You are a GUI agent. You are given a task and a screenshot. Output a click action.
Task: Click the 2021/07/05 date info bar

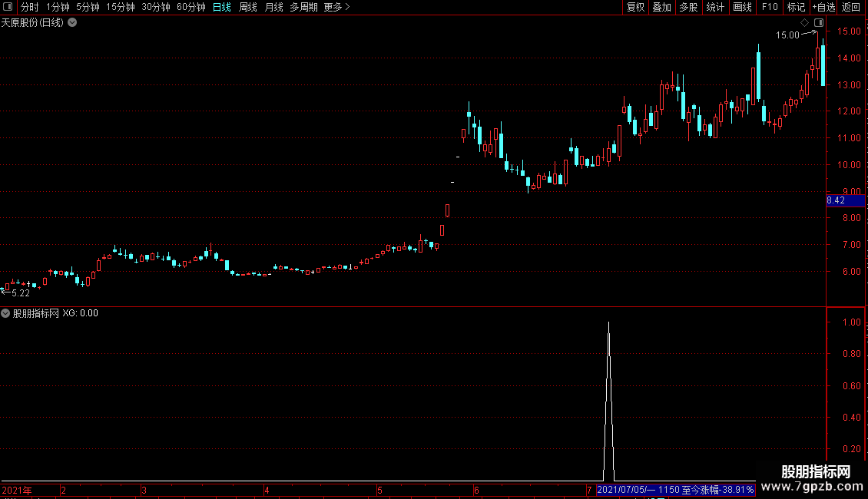[x=675, y=490]
